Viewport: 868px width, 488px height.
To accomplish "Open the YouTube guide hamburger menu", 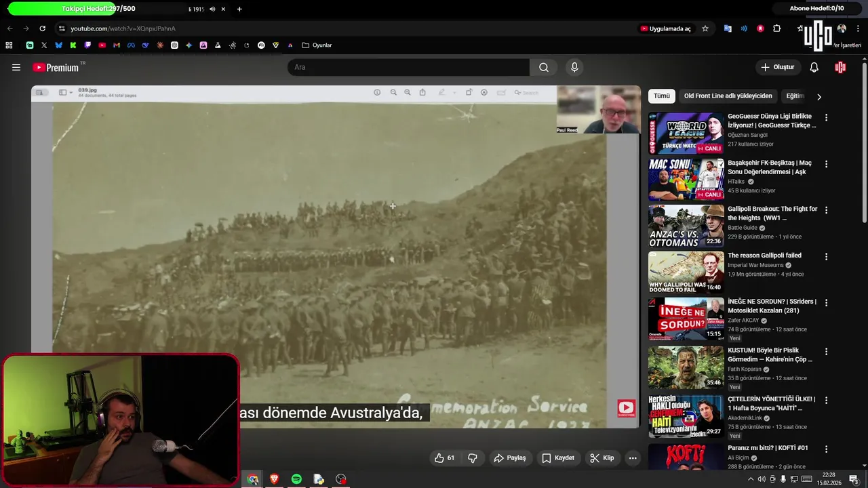I will click(16, 67).
